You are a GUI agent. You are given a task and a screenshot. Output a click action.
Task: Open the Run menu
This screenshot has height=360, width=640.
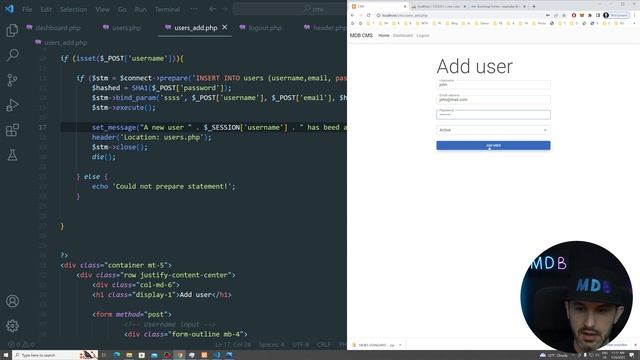coord(140,9)
